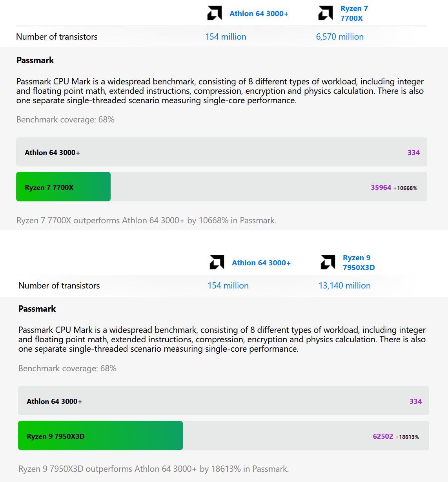Click AMD logo beside top Athlon 64 3000+ link
The width and height of the screenshot is (448, 482).
tap(215, 13)
